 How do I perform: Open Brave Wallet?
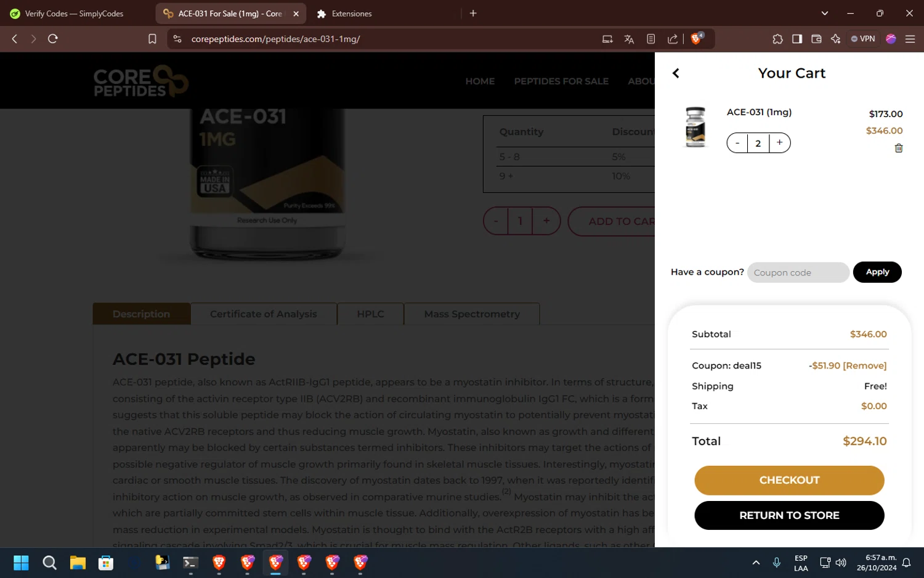[x=817, y=39]
